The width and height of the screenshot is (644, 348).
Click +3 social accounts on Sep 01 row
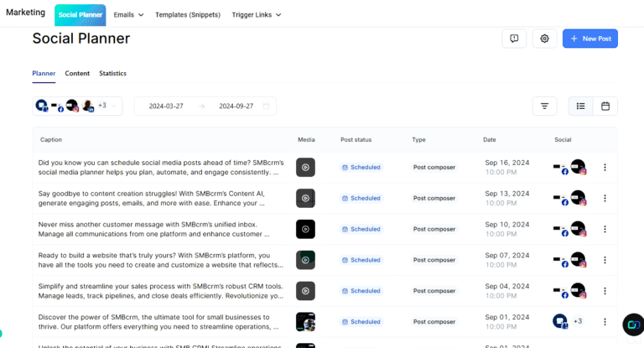pyautogui.click(x=578, y=321)
